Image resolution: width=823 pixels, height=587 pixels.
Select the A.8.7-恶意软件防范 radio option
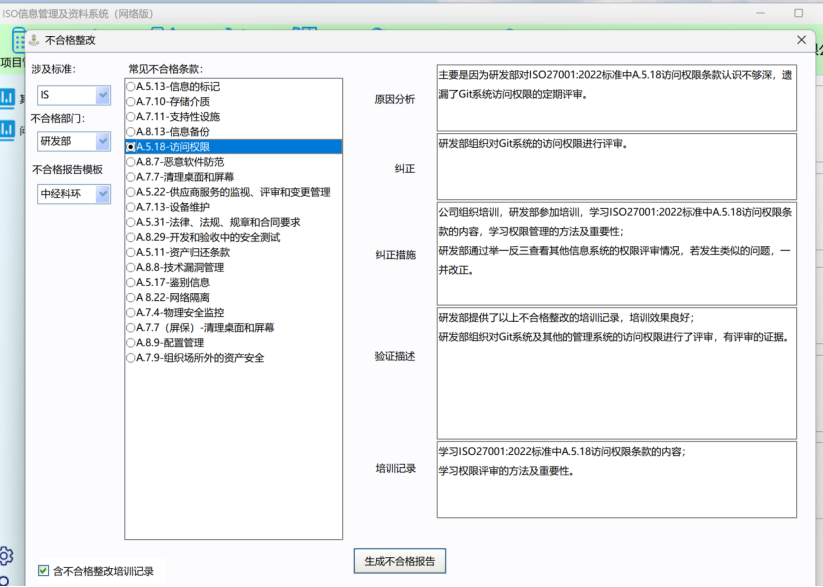[131, 162]
